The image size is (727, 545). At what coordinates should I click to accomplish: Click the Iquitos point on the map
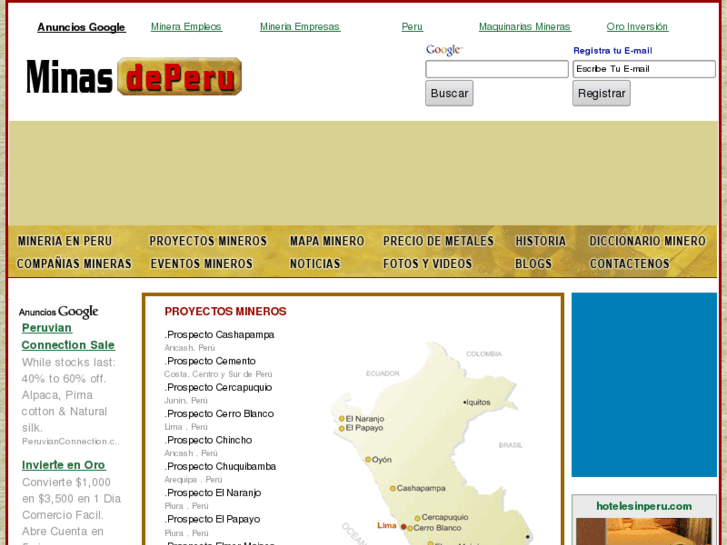[x=465, y=402]
